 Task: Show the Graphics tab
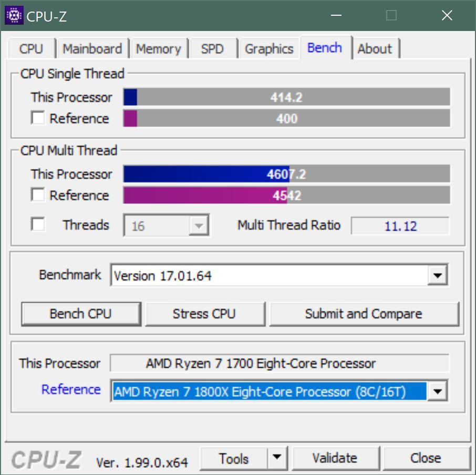point(269,49)
